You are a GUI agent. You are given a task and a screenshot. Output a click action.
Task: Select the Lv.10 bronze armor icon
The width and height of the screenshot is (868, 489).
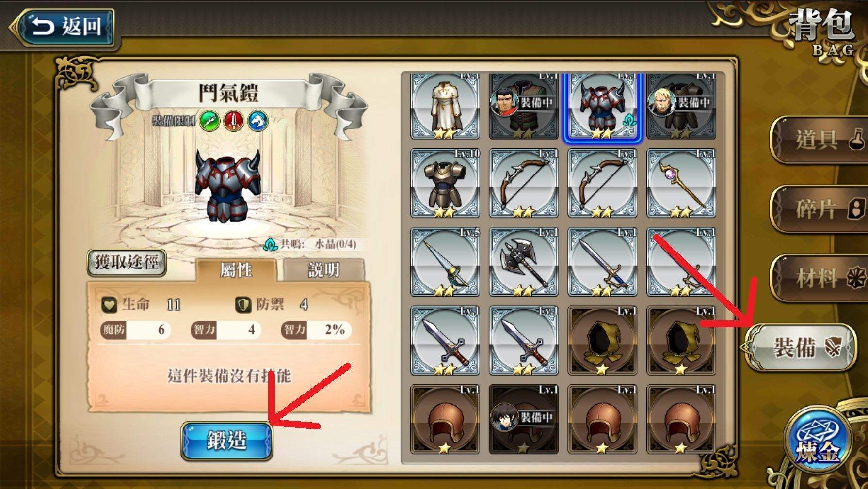445,183
